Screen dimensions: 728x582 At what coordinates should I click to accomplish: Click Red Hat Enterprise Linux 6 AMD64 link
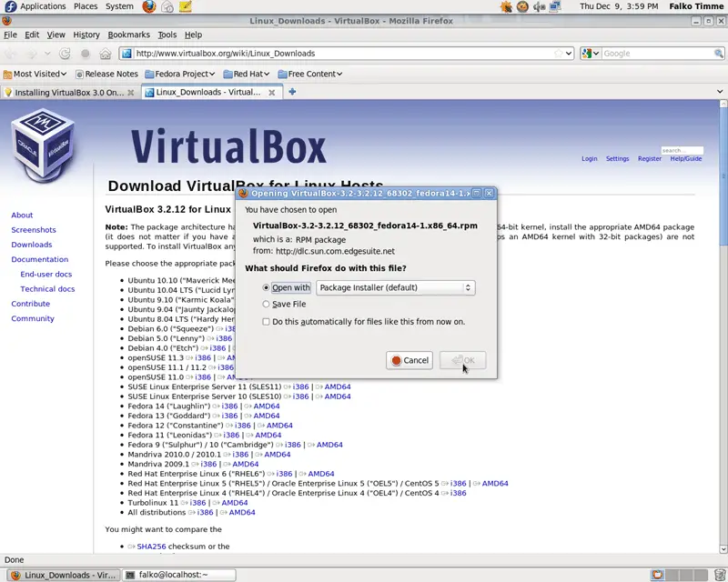click(x=321, y=474)
